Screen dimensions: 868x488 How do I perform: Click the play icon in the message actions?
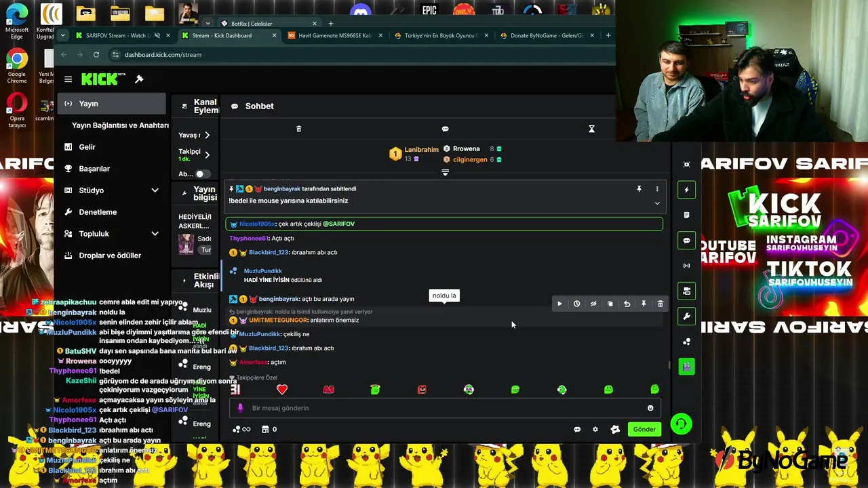point(559,304)
